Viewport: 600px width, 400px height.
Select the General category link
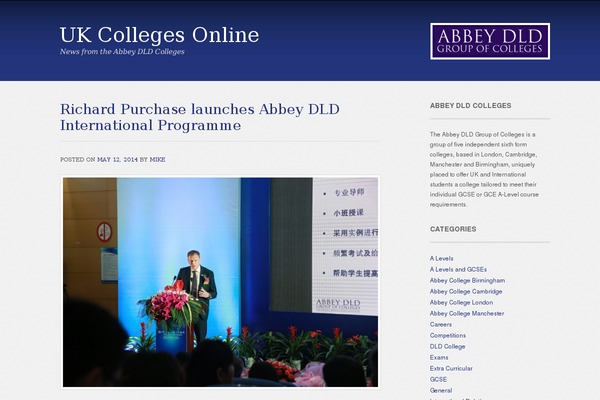441,390
